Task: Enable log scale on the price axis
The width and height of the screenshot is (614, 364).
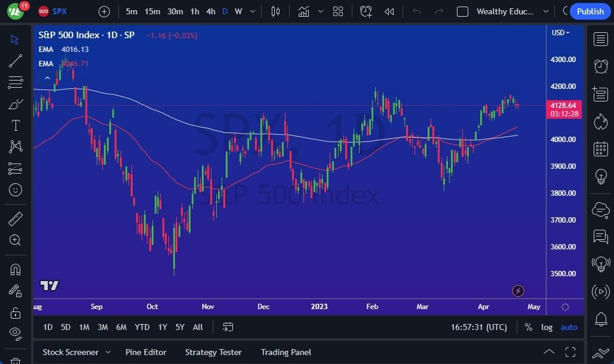Action: tap(547, 327)
